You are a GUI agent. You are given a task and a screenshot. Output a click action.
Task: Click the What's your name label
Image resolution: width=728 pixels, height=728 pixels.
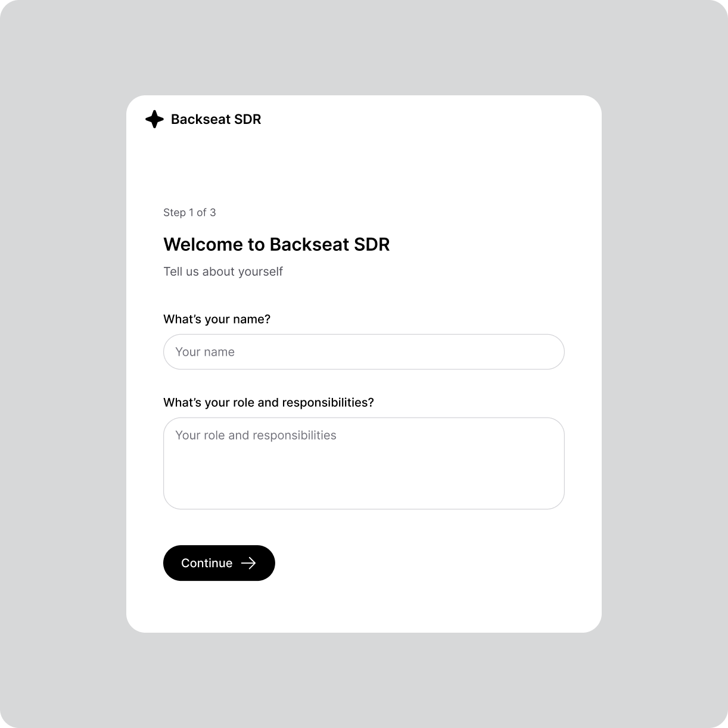pyautogui.click(x=217, y=319)
